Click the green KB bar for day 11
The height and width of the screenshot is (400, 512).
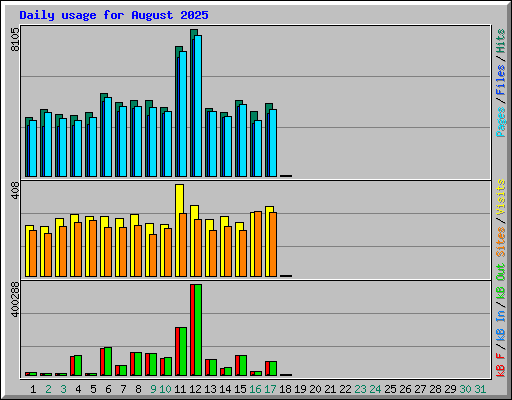(x=183, y=352)
